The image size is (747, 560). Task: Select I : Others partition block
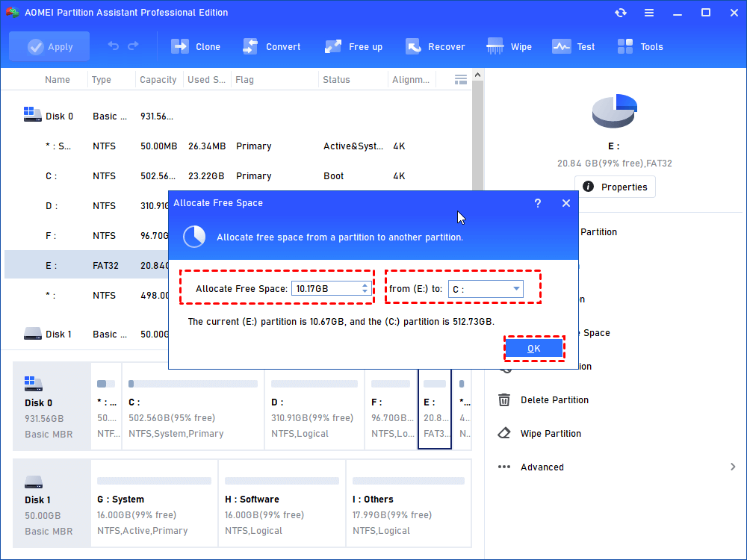pyautogui.click(x=409, y=503)
